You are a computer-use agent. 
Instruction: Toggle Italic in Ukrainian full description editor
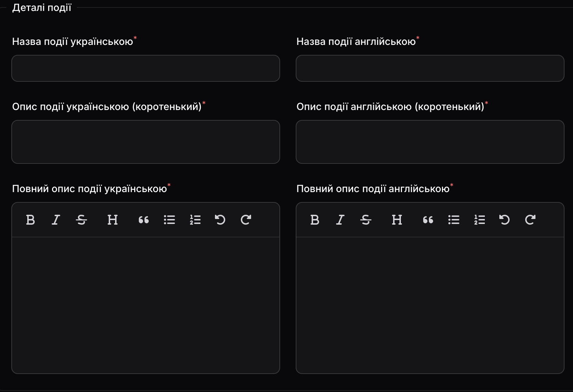point(56,220)
